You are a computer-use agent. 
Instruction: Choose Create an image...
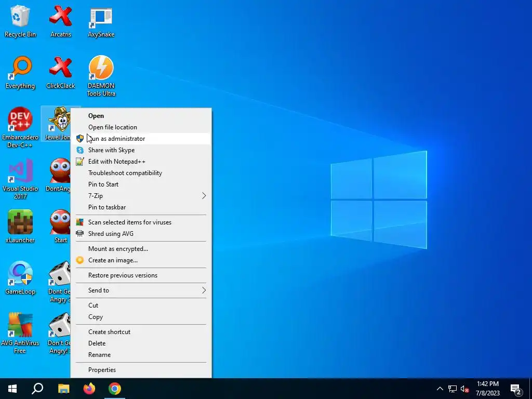[x=141, y=260]
